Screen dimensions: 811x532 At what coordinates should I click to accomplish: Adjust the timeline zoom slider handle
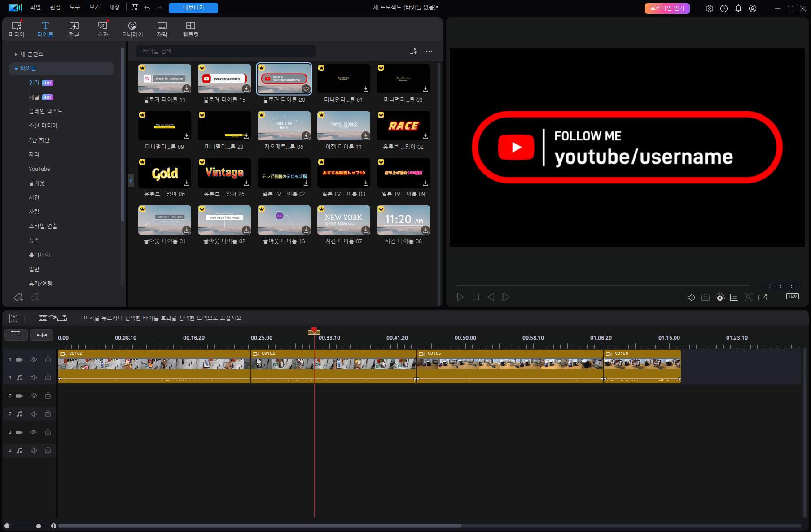point(39,526)
